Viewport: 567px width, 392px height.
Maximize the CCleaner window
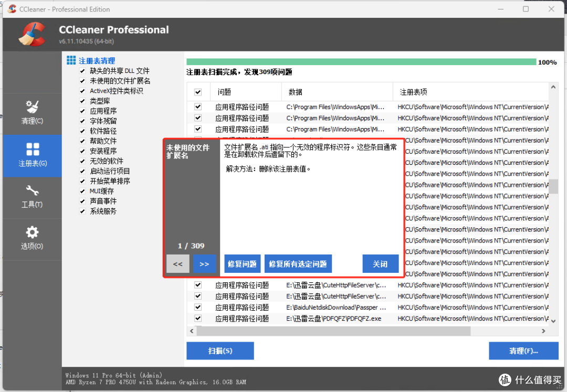tap(526, 9)
